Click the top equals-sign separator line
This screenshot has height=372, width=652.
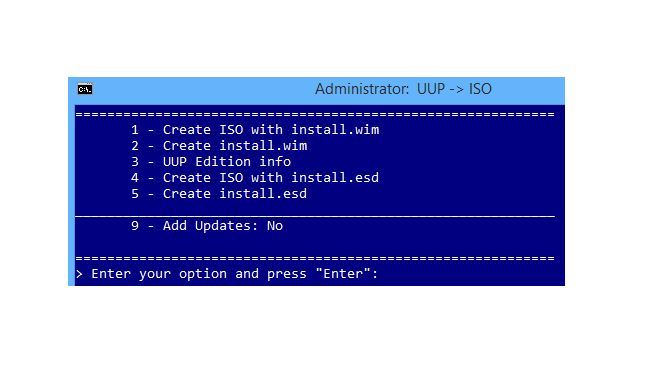pyautogui.click(x=315, y=114)
